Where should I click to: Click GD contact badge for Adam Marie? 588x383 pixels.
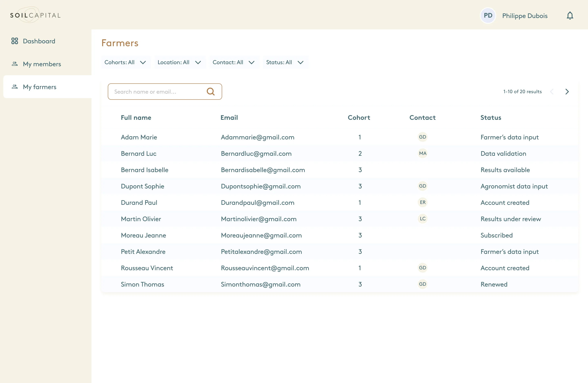tap(422, 137)
